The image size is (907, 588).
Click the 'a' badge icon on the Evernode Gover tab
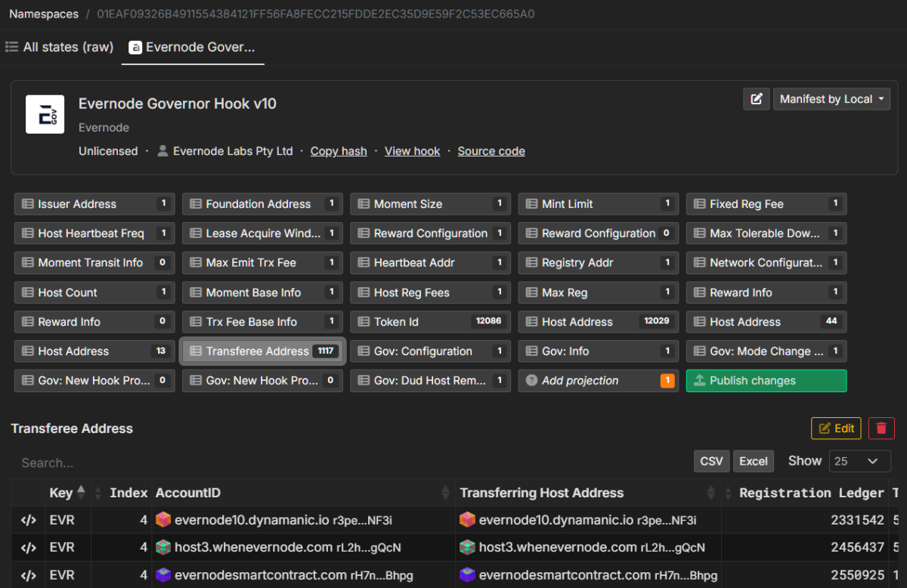(x=135, y=47)
